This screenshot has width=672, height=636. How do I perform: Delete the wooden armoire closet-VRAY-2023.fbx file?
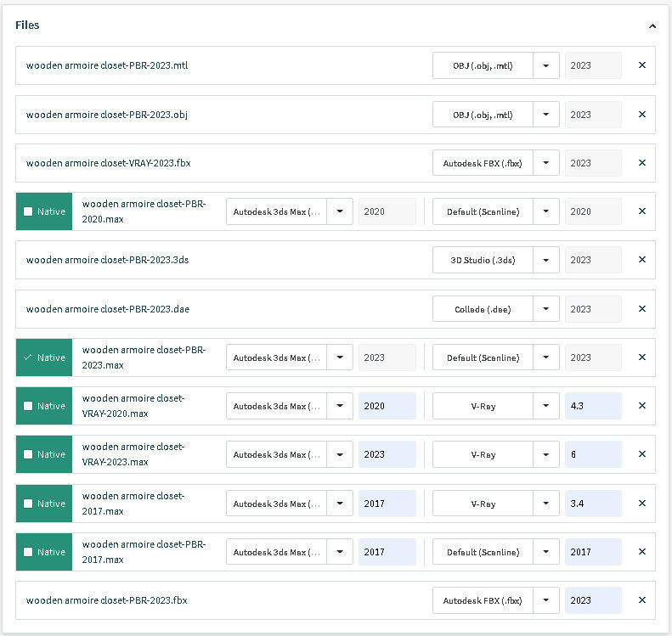tap(641, 163)
